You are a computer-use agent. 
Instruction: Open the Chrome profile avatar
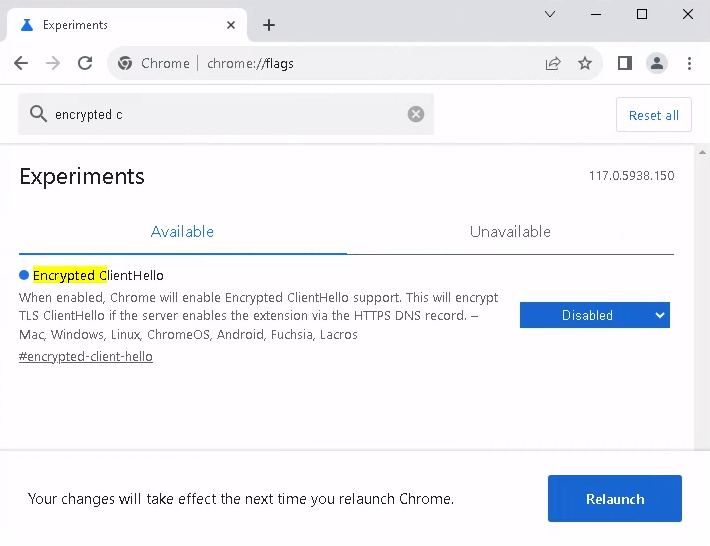coord(657,63)
